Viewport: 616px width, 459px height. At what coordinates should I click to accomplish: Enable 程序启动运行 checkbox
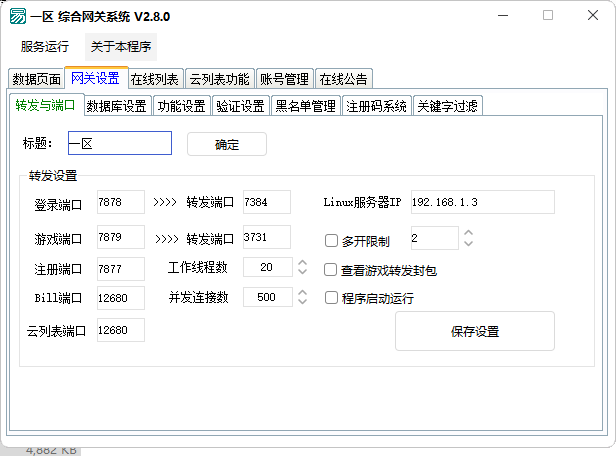(x=332, y=297)
